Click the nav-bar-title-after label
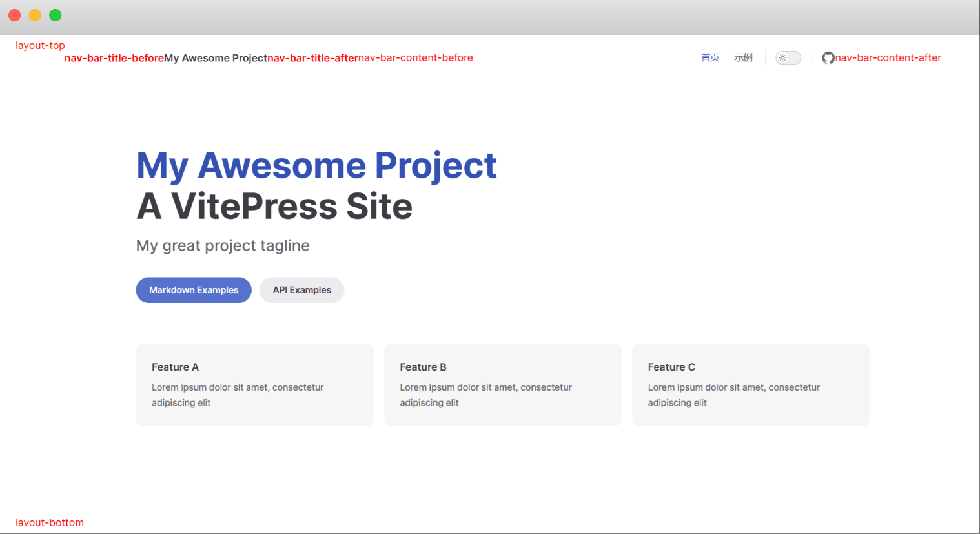This screenshot has height=534, width=980. click(x=312, y=58)
